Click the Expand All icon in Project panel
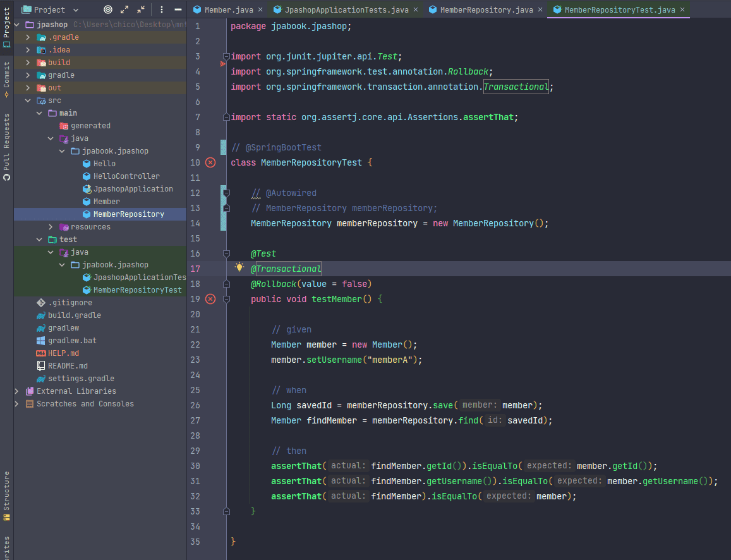The height and width of the screenshot is (560, 731). pyautogui.click(x=124, y=9)
